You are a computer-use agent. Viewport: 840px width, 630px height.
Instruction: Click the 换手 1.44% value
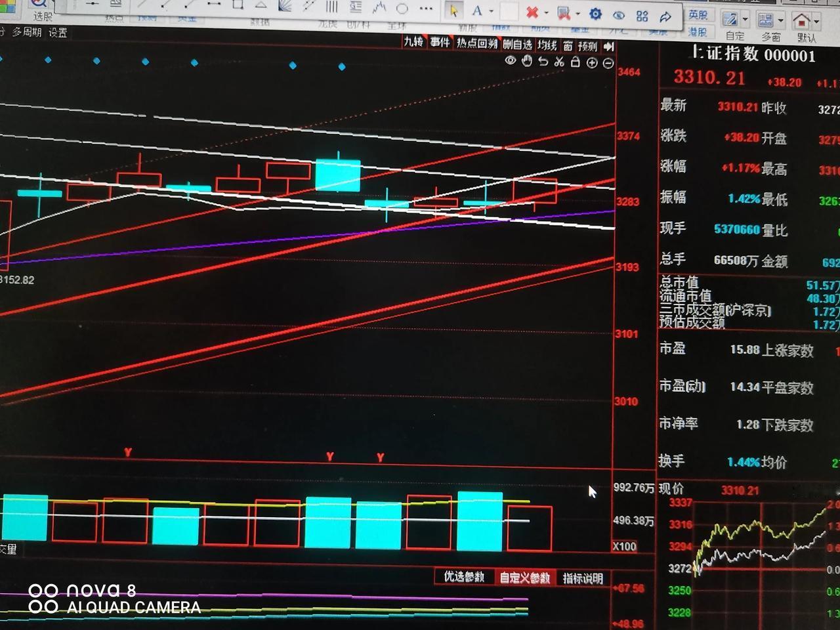tap(744, 463)
